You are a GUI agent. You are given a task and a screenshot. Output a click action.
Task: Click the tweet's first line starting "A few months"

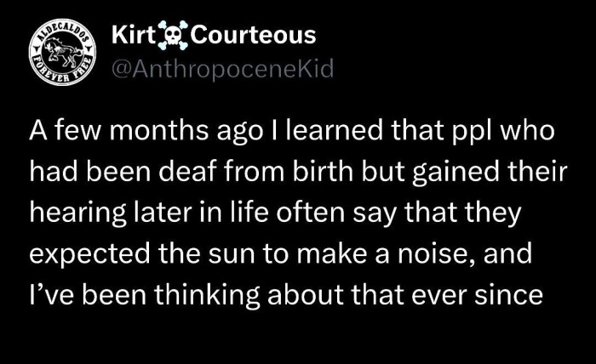291,134
